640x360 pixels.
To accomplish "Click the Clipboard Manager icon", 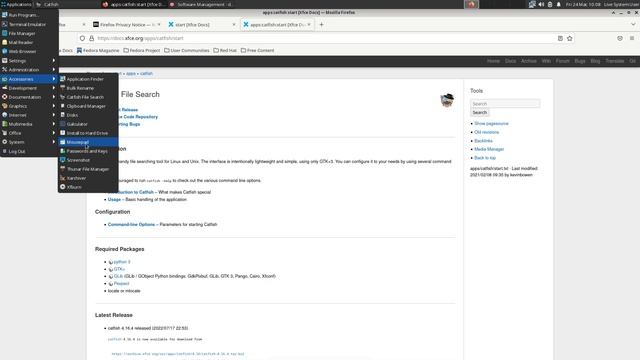I will click(x=62, y=106).
